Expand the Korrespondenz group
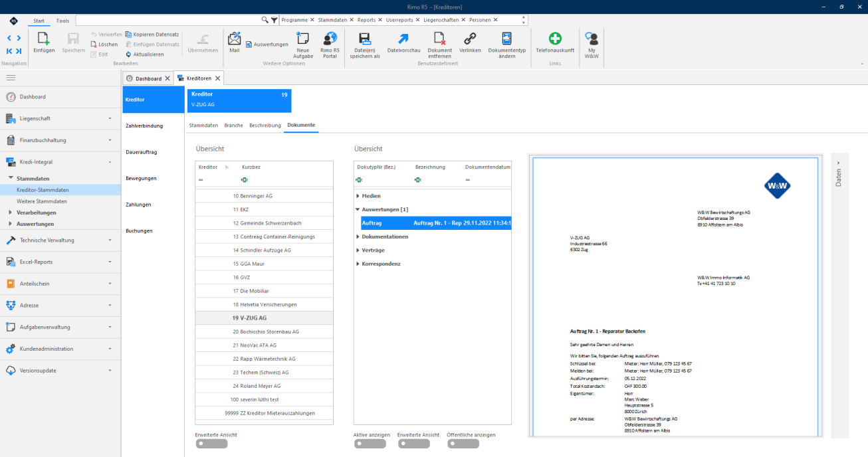Screen dimensions: 868x457 coord(358,264)
